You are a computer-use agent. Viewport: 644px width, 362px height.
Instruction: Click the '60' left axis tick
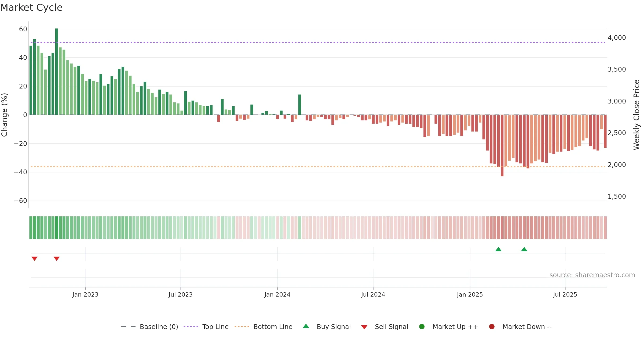pyautogui.click(x=23, y=29)
